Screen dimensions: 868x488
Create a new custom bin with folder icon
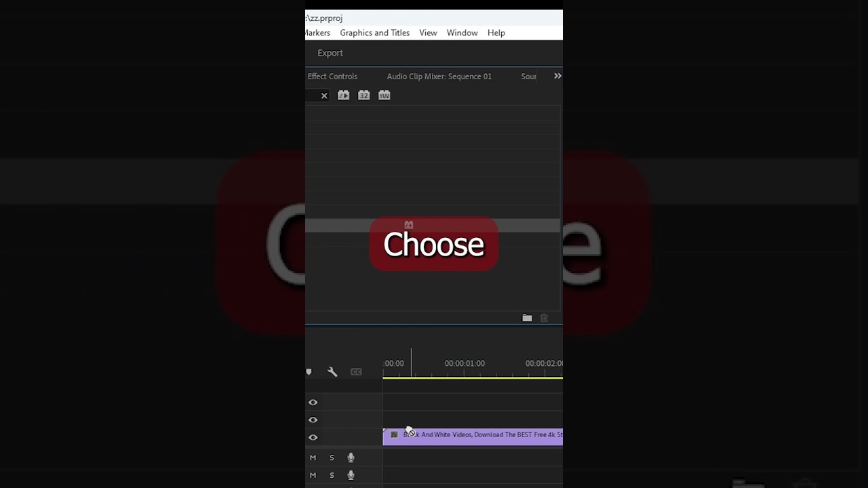tap(527, 318)
